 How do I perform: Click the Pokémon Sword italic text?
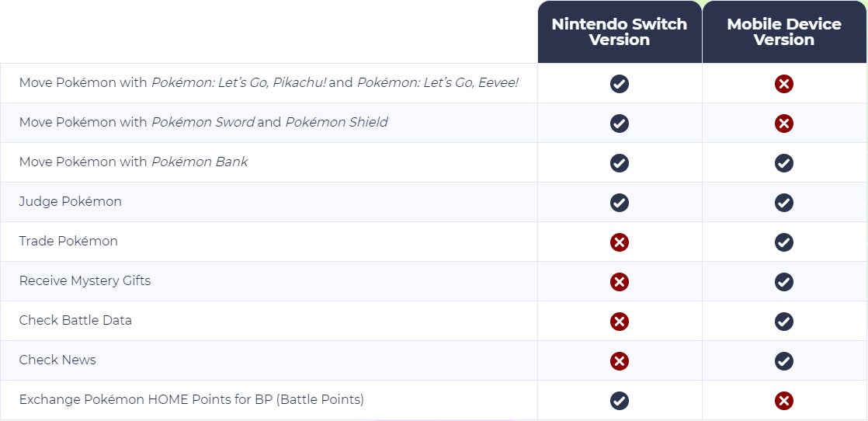point(203,122)
